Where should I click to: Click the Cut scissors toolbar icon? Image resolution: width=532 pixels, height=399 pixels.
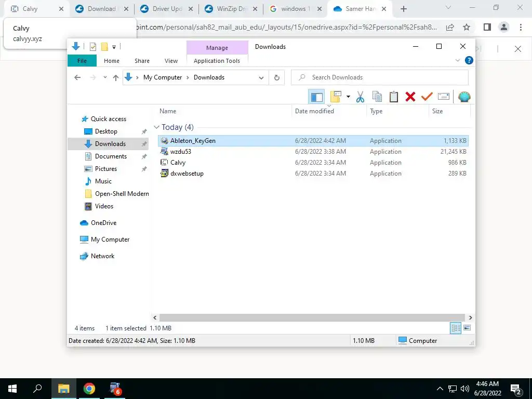[x=361, y=97]
